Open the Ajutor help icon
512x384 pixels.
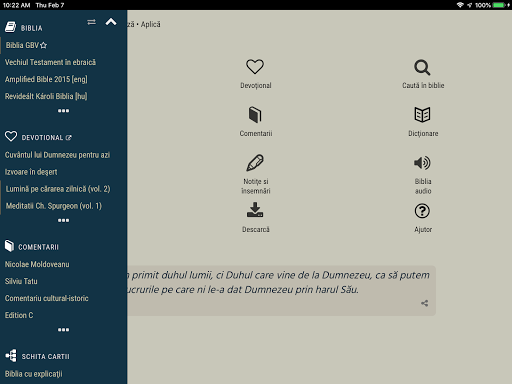point(422,211)
